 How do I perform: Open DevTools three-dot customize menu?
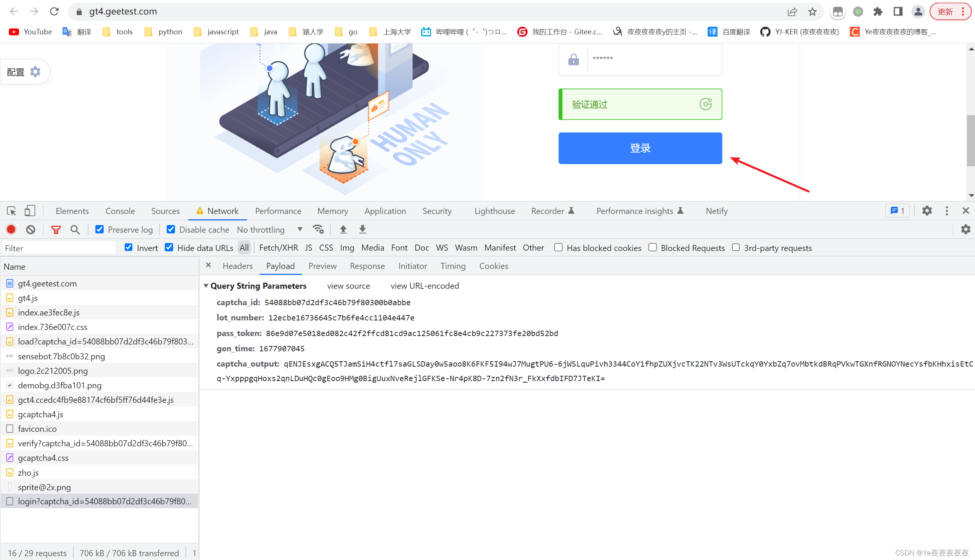(946, 211)
